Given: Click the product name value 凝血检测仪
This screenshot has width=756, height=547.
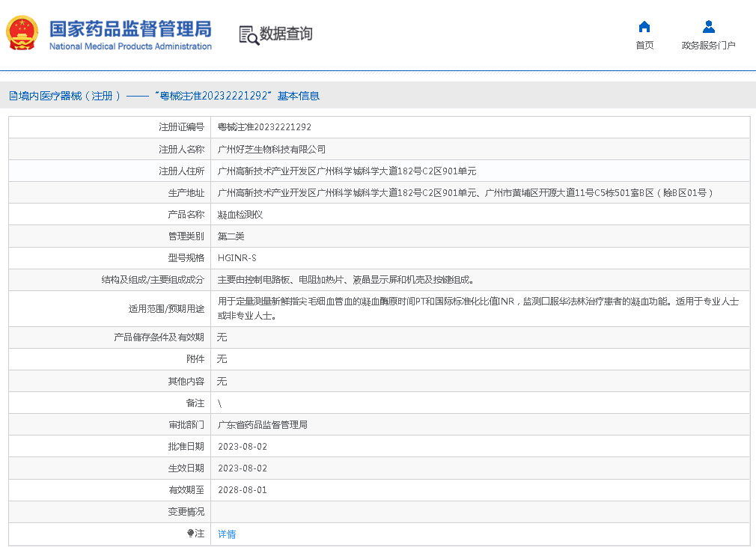Looking at the screenshot, I should (x=240, y=215).
